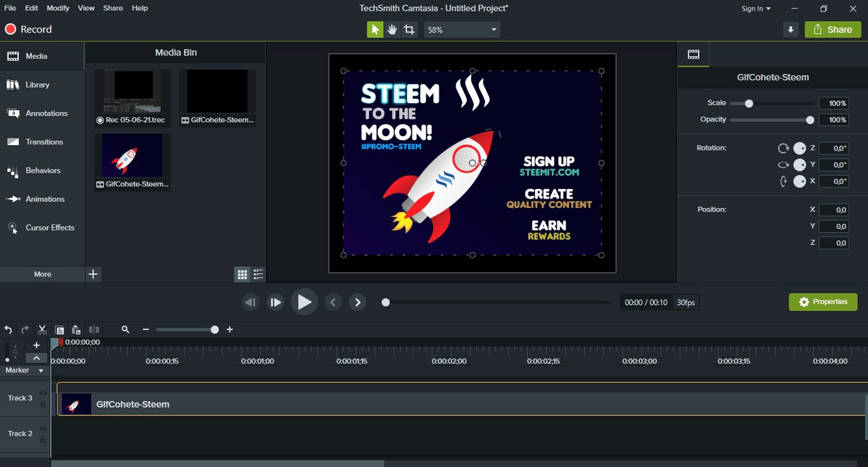
Task: Click the download arrow icon near Share
Action: [x=791, y=29]
